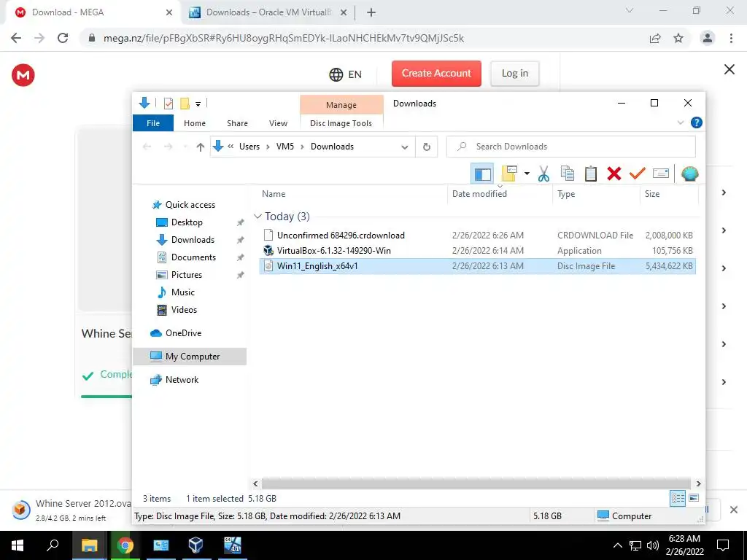The height and width of the screenshot is (560, 747).
Task: Open Chrome three-dot menu
Action: [731, 38]
